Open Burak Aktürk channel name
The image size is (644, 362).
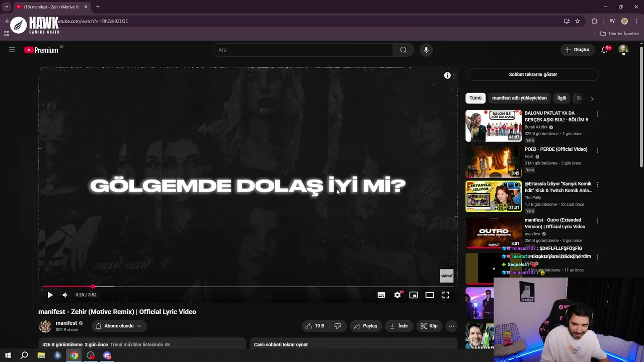pyautogui.click(x=536, y=127)
